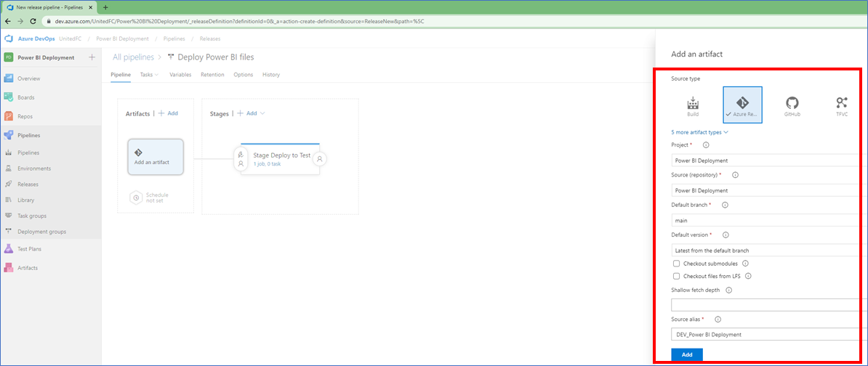Show info tooltip next to Shallow fetch depth
The image size is (868, 366).
[x=728, y=290]
